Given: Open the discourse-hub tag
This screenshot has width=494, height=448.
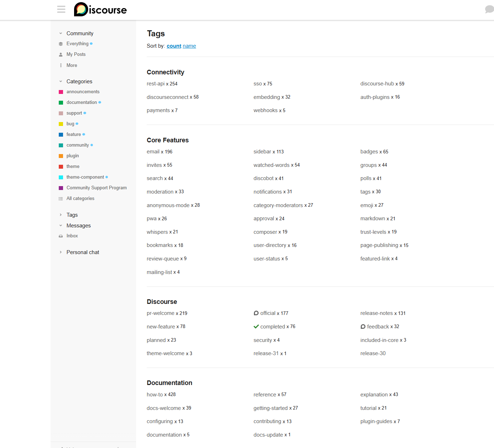Looking at the screenshot, I should click(x=377, y=84).
